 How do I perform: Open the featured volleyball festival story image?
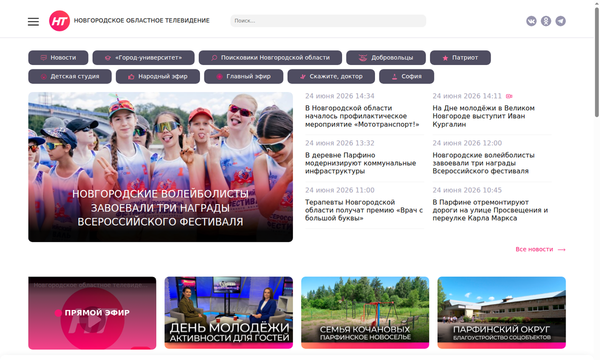click(160, 167)
